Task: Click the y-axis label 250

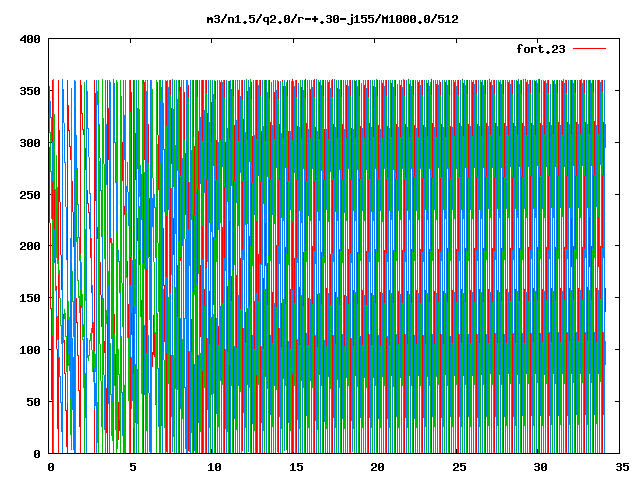Action: (30, 195)
